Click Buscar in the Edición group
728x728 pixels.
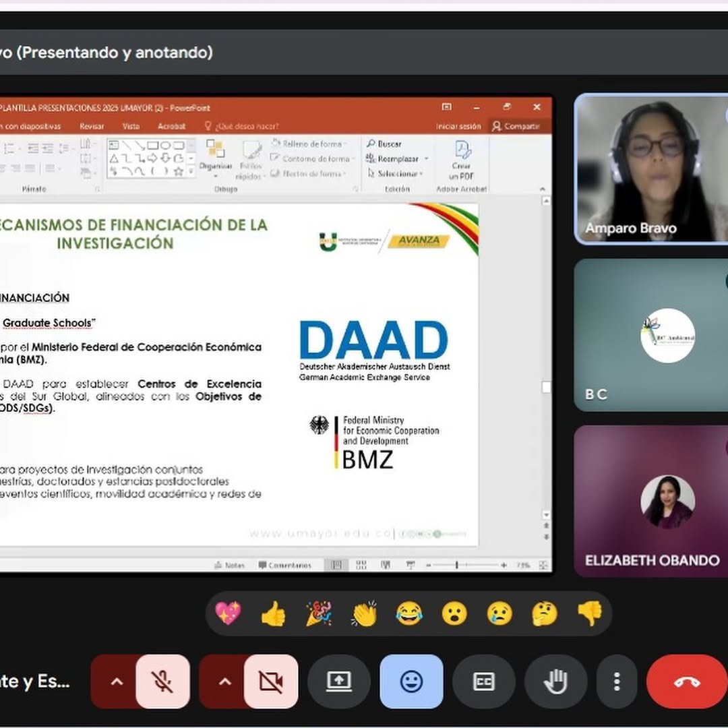[x=384, y=144]
